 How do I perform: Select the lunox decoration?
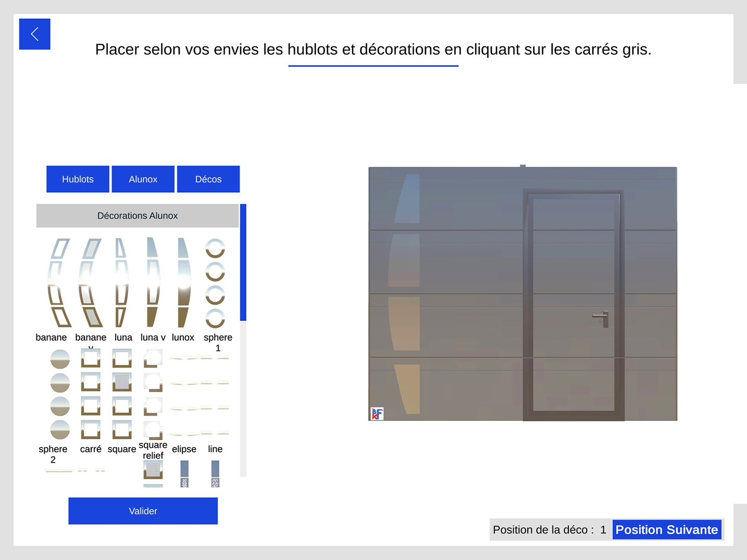(x=183, y=282)
